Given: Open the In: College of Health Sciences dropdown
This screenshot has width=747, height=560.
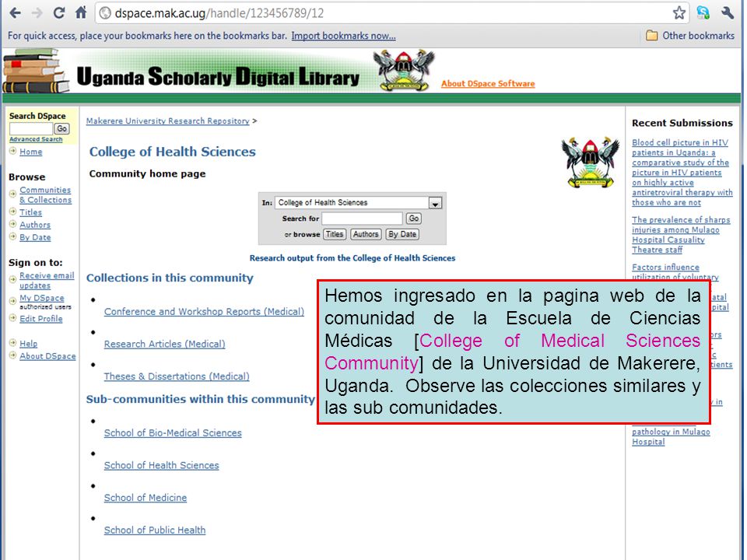Looking at the screenshot, I should [x=358, y=203].
